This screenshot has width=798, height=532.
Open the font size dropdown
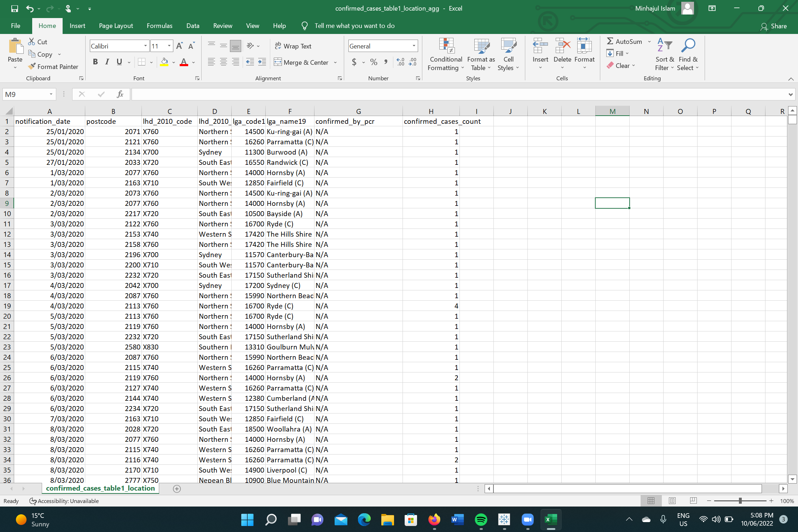(x=169, y=46)
